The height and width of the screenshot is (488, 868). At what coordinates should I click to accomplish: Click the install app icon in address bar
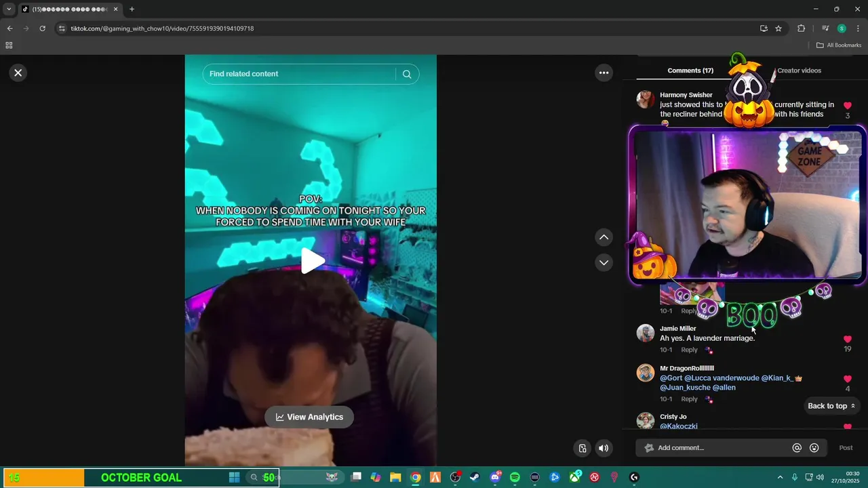click(764, 28)
